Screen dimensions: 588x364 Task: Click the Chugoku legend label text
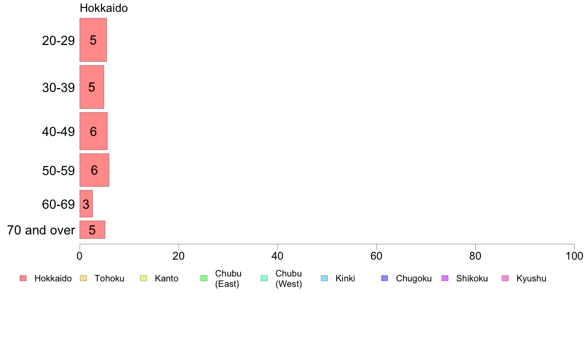[414, 278]
